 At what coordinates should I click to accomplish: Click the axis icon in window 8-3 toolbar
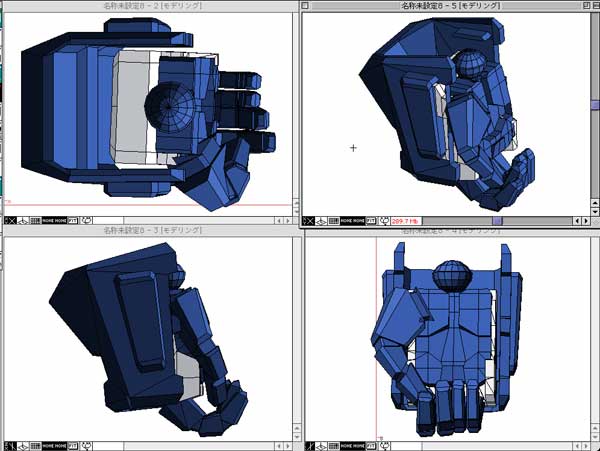(x=10, y=446)
